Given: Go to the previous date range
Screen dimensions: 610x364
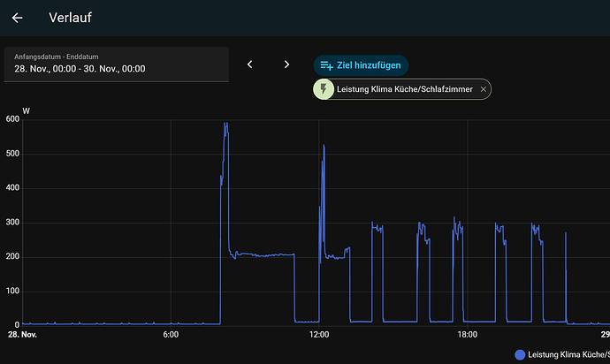Looking at the screenshot, I should [x=250, y=64].
